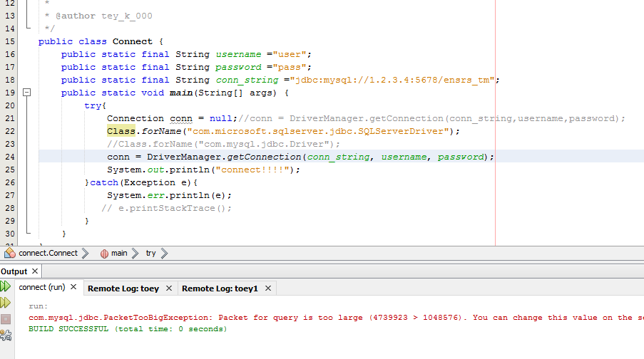Click the run: output line
This screenshot has width=644, height=359.
click(39, 306)
